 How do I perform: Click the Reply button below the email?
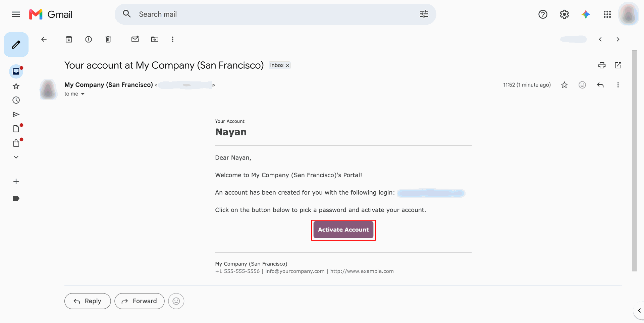88,301
